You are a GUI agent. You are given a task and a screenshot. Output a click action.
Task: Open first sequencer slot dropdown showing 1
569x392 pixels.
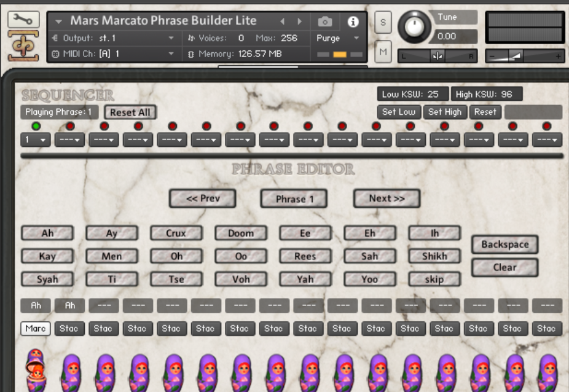(x=36, y=139)
